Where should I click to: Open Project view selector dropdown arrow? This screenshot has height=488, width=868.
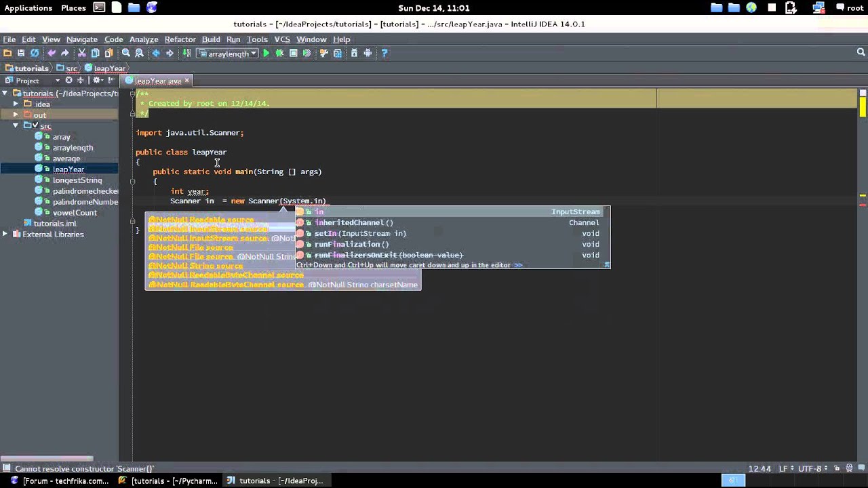point(57,81)
